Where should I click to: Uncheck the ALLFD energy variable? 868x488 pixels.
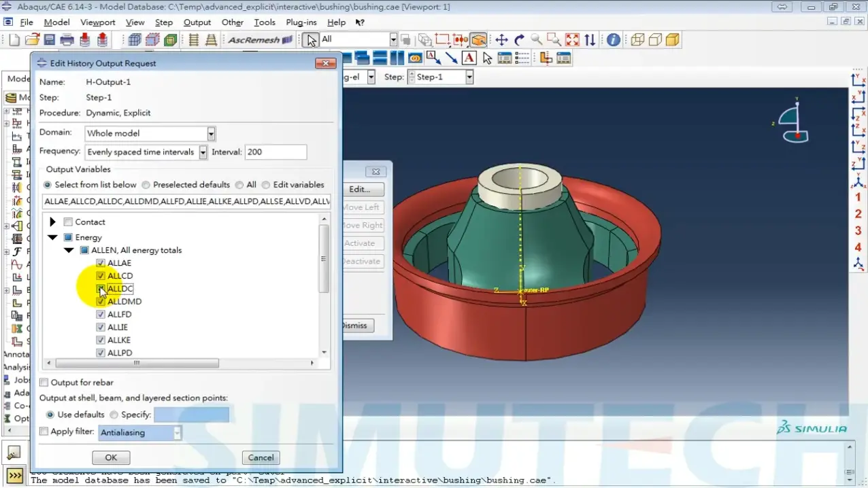pyautogui.click(x=101, y=315)
